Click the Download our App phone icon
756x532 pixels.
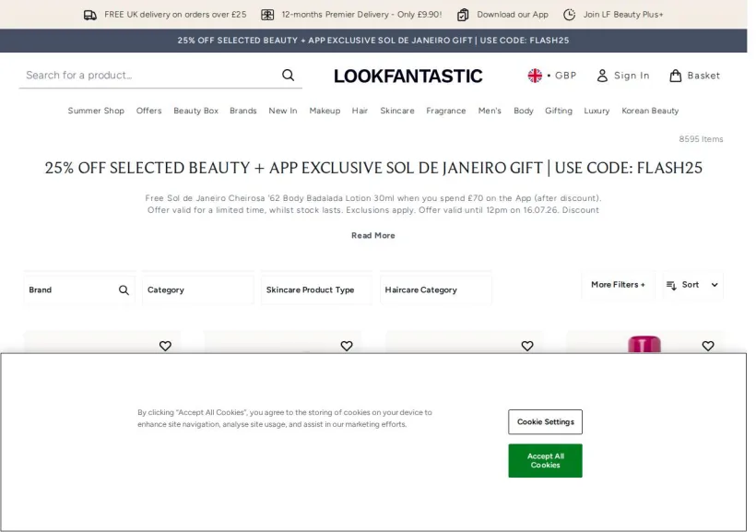(463, 15)
